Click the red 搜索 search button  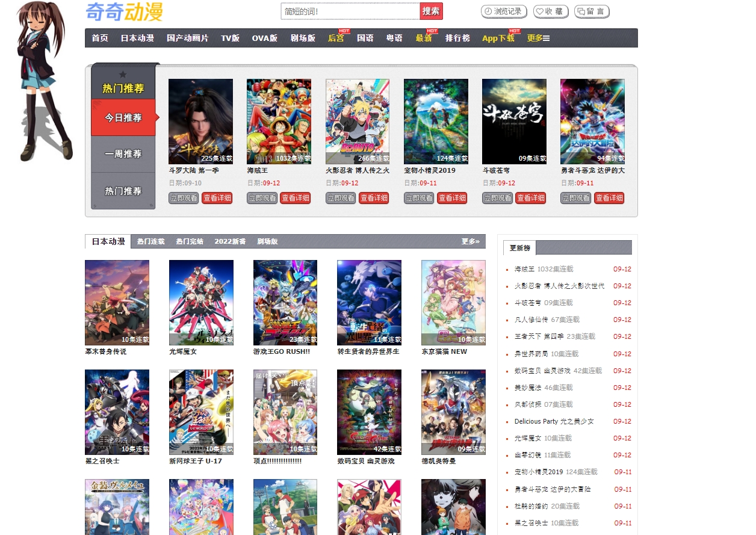tap(431, 11)
